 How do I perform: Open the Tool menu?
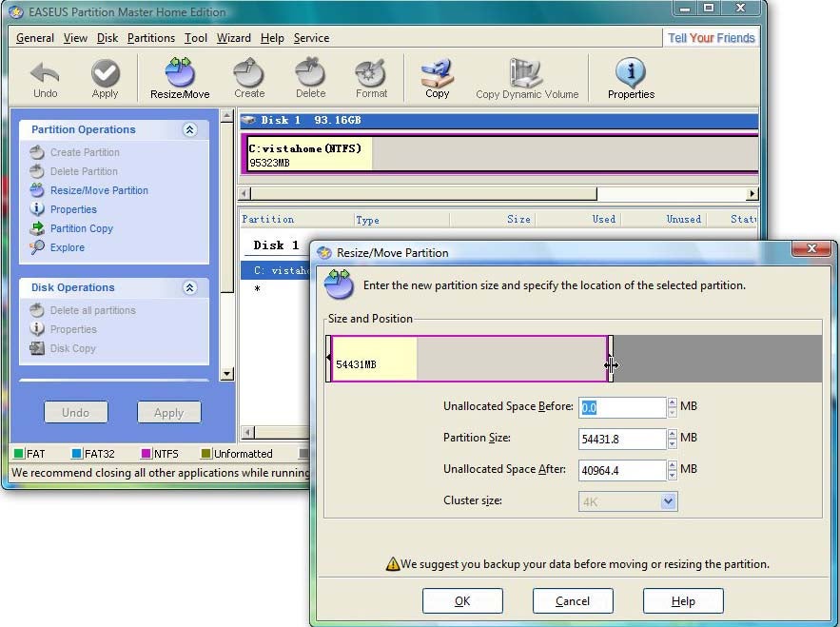[x=196, y=38]
